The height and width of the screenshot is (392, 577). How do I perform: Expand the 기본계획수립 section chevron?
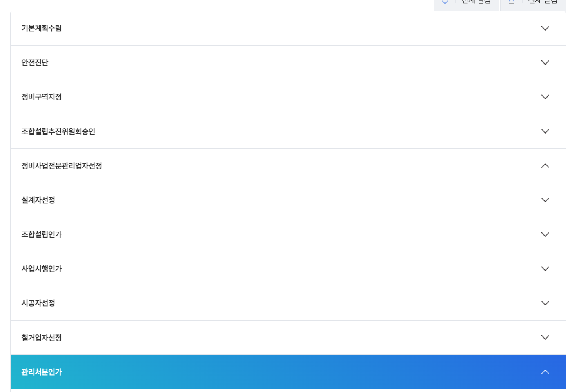545,28
